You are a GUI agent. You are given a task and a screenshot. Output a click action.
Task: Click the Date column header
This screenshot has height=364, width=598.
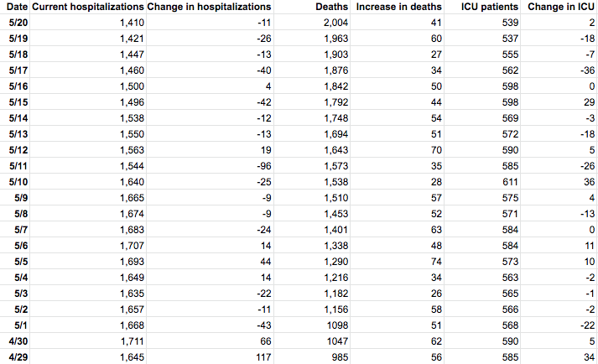tap(16, 8)
